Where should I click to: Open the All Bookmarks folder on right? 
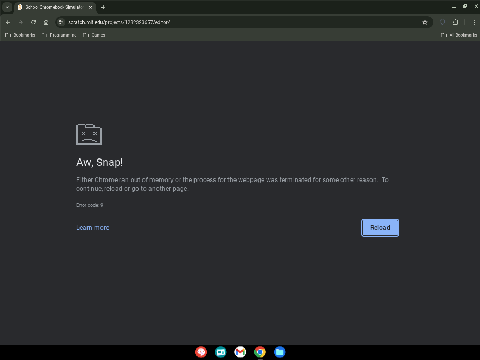[x=459, y=35]
